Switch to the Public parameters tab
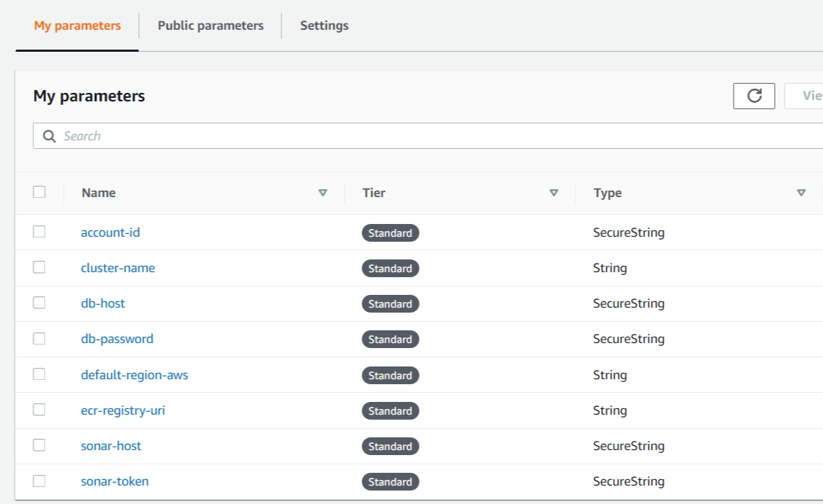Screen dimensions: 823x504 (211, 26)
